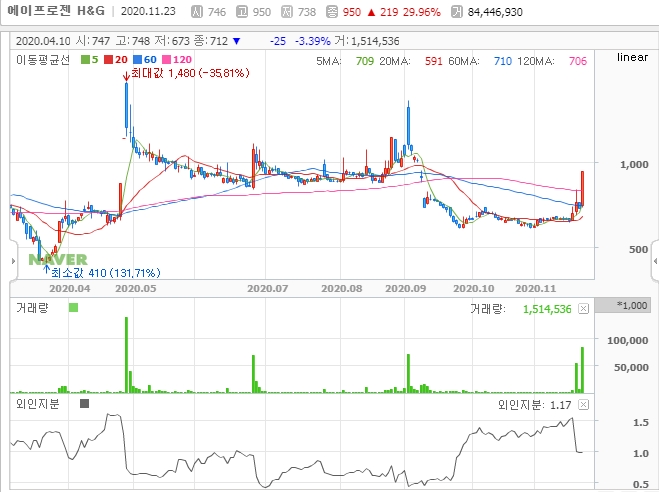Click the 2020.04.10 hover date readout

click(x=43, y=41)
